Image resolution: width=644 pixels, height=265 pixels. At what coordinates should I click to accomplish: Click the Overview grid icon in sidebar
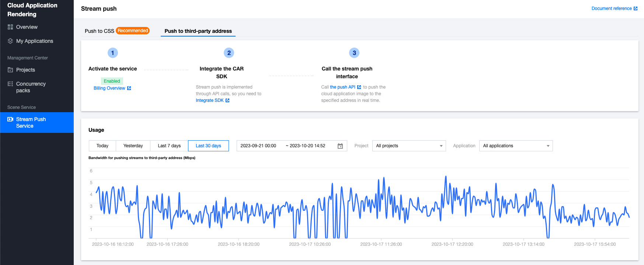click(10, 27)
